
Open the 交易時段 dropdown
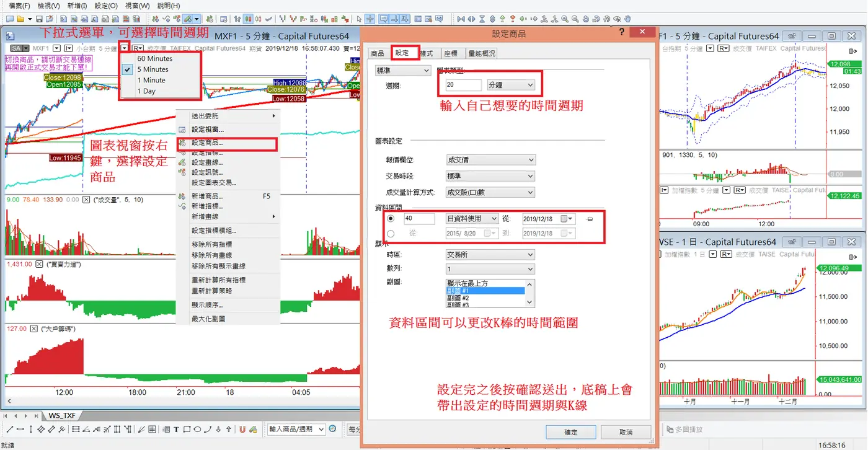(x=490, y=176)
